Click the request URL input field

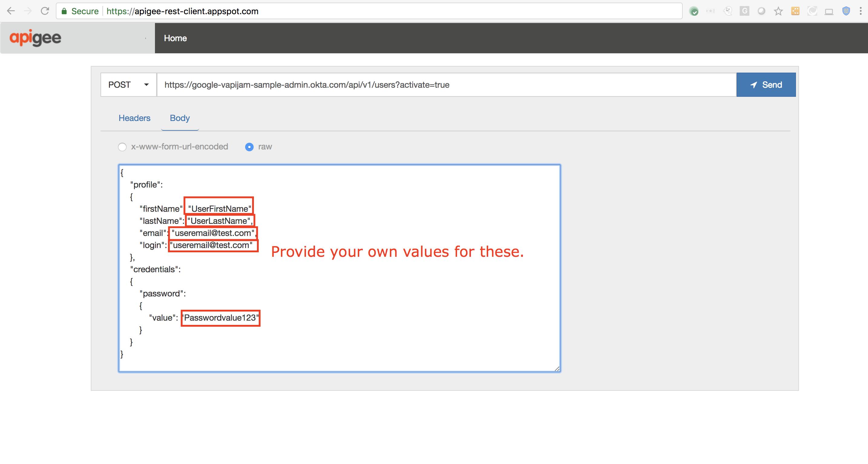point(446,85)
